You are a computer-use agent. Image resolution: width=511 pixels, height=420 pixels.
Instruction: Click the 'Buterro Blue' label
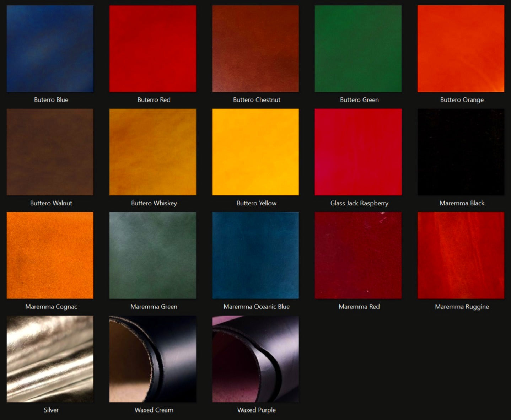pos(51,100)
